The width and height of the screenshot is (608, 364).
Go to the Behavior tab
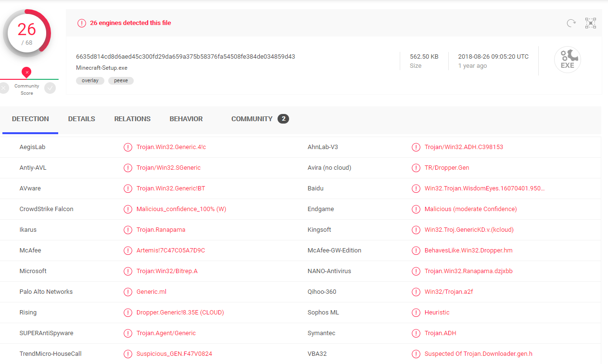(x=186, y=119)
